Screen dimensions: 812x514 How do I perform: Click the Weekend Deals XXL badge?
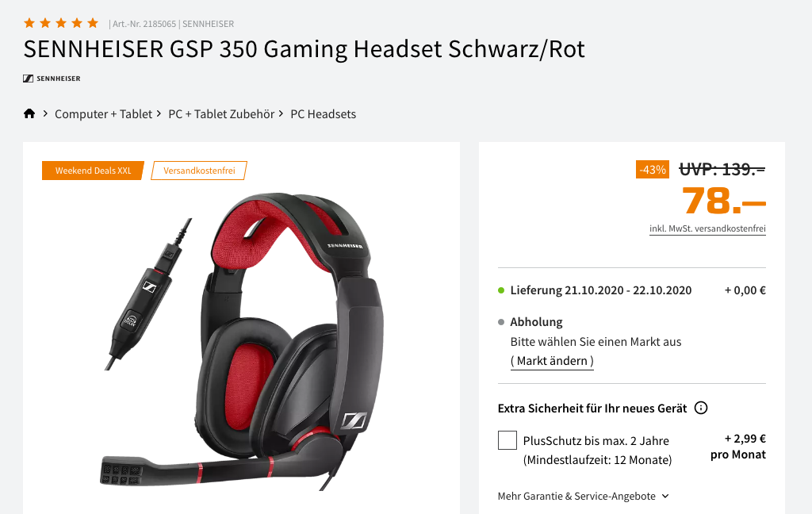pyautogui.click(x=94, y=171)
